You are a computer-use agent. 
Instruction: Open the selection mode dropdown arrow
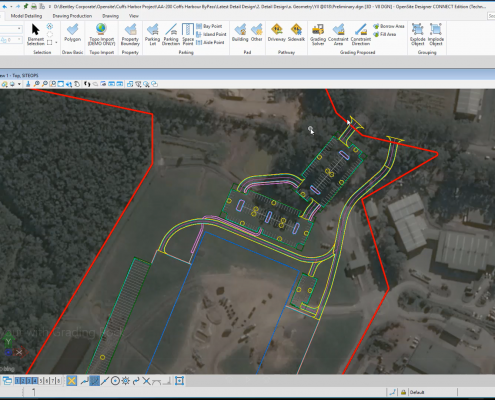click(56, 43)
